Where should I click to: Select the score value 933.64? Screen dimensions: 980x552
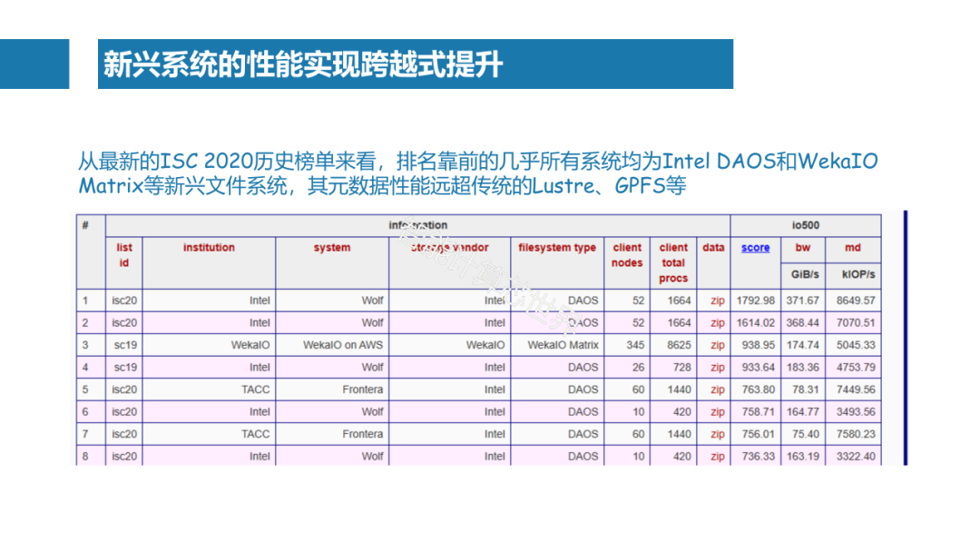point(758,367)
